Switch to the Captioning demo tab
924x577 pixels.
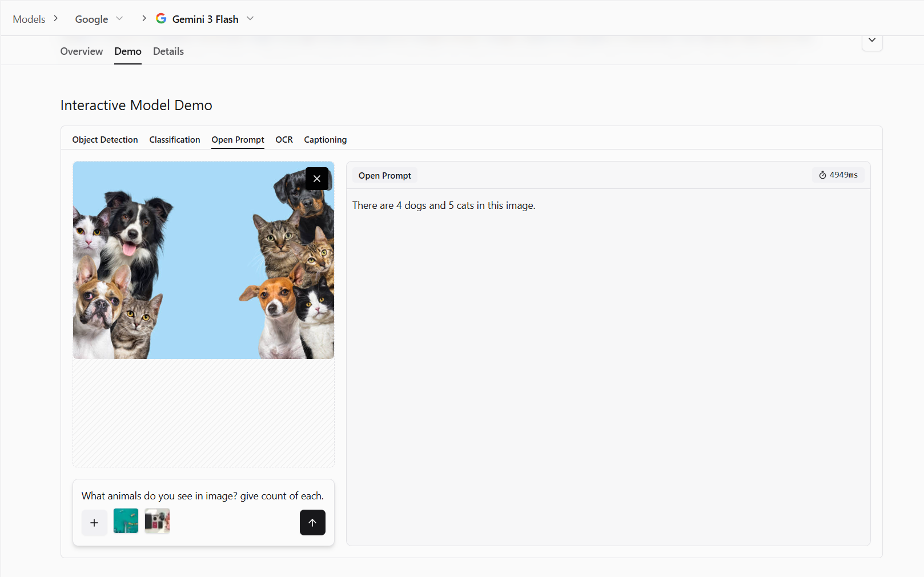325,140
